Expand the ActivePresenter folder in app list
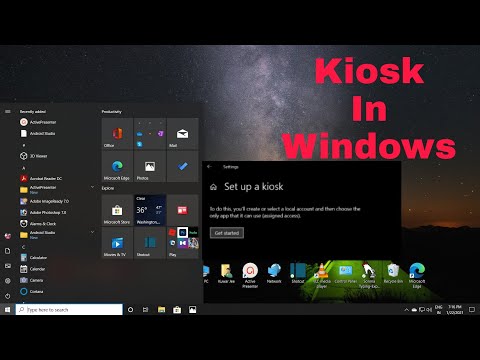The image size is (480, 360). tap(92, 187)
